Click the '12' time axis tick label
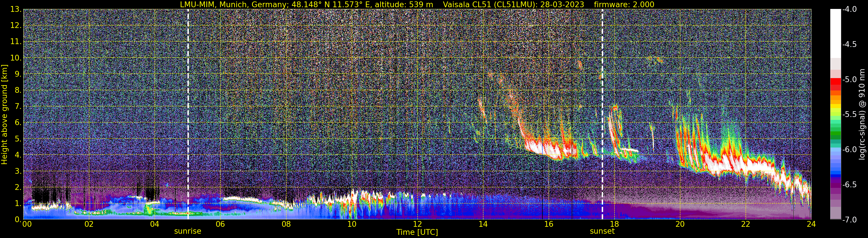Viewport: 868px width, 238px height. 417,224
